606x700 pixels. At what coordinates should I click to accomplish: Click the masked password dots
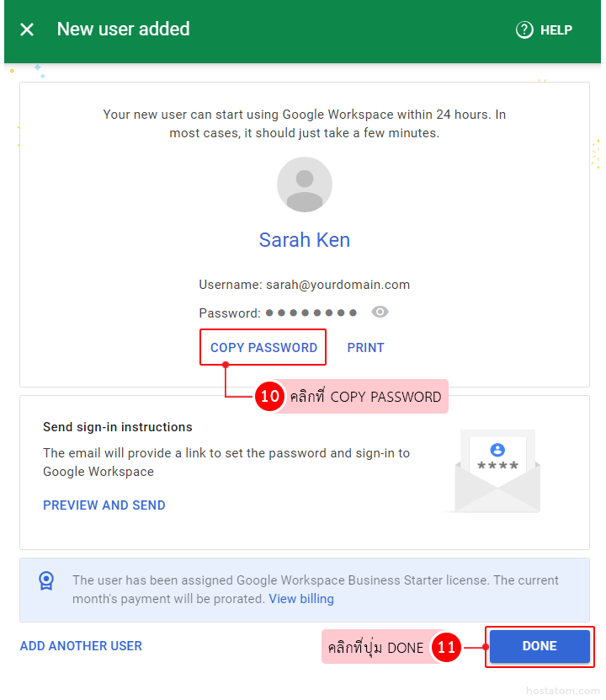click(x=311, y=313)
